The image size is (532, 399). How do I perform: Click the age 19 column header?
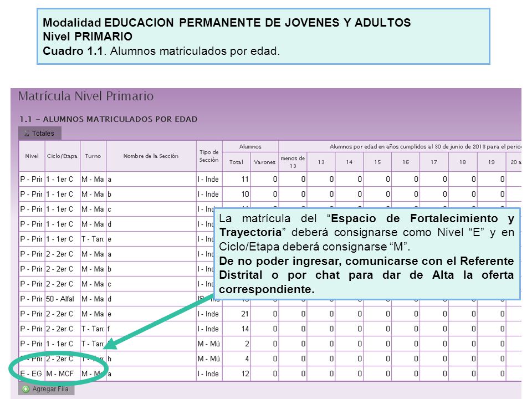click(492, 162)
